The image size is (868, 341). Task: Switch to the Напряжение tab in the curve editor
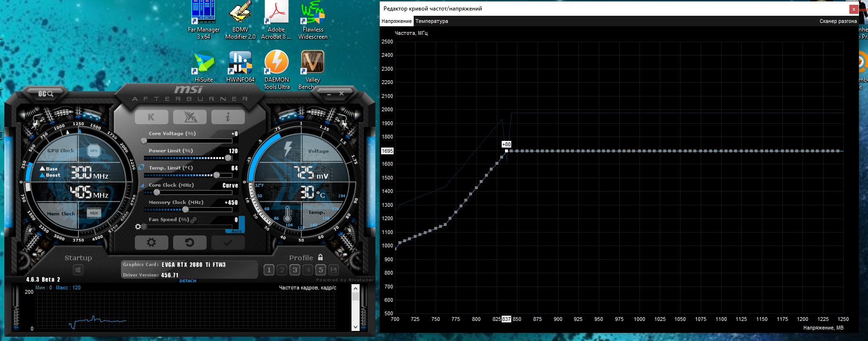(x=396, y=21)
